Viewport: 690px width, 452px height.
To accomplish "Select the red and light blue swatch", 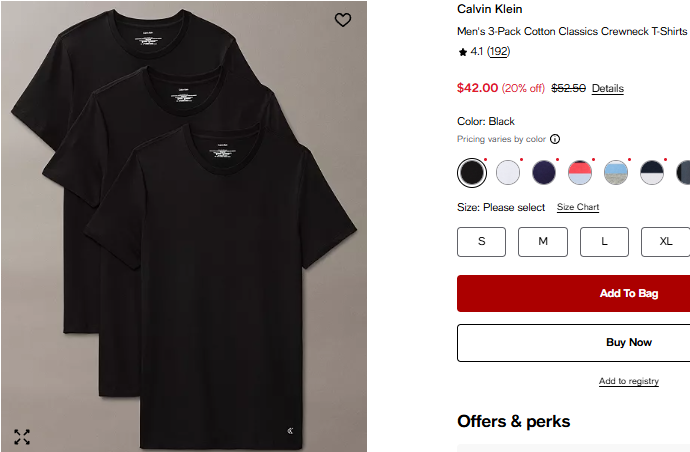I will 580,173.
